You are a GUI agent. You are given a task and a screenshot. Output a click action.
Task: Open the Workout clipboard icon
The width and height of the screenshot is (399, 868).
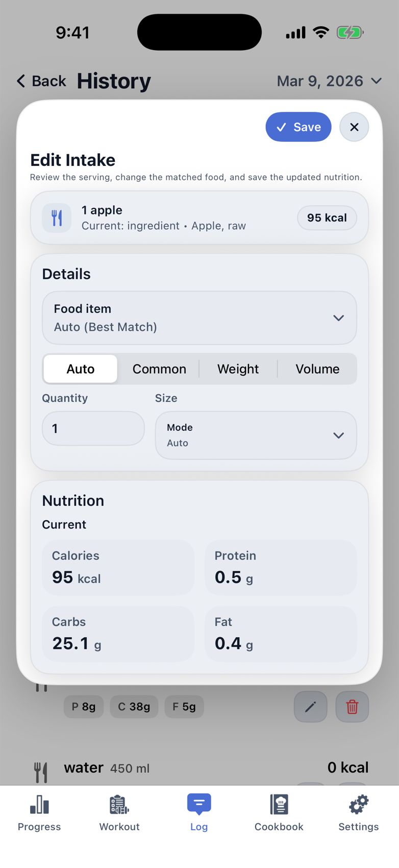pyautogui.click(x=119, y=805)
